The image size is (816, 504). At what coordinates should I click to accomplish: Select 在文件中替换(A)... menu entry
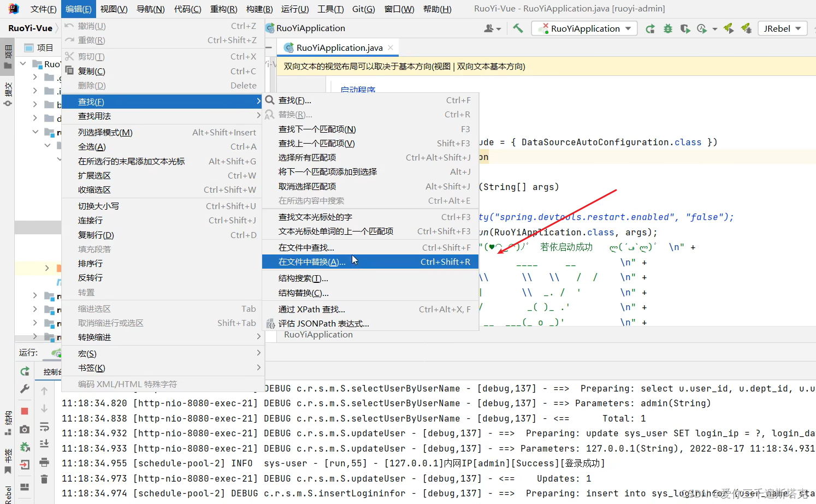(370, 262)
